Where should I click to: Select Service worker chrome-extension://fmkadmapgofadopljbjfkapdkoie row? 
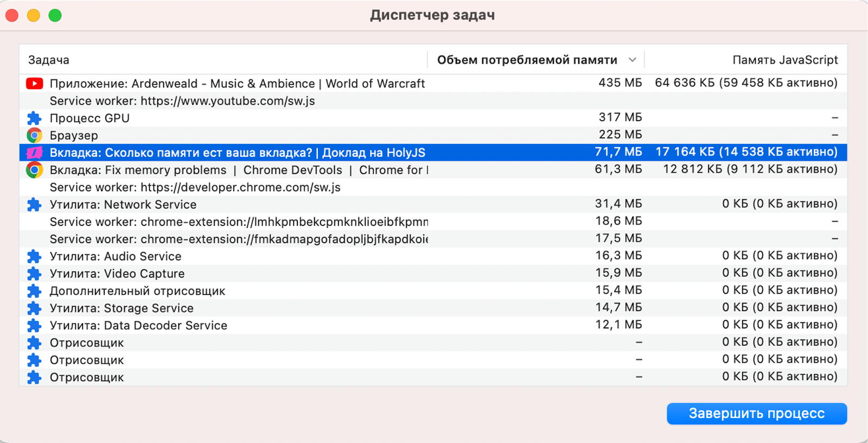(433, 239)
